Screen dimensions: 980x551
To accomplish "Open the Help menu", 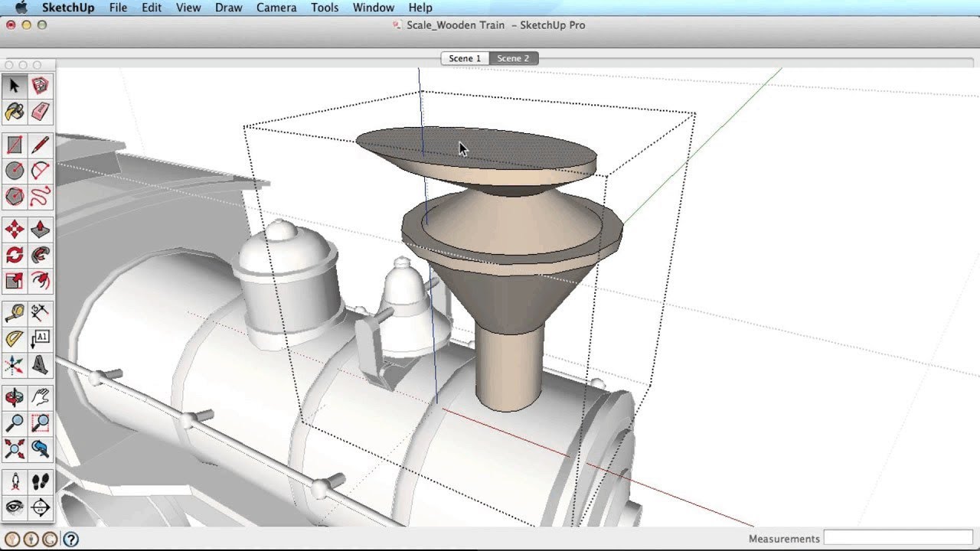I will point(420,8).
